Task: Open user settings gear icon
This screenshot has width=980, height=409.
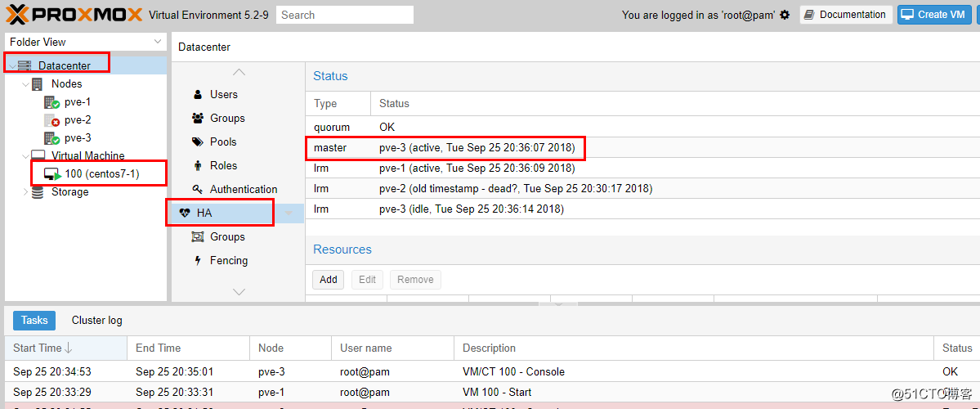Action: pyautogui.click(x=785, y=15)
